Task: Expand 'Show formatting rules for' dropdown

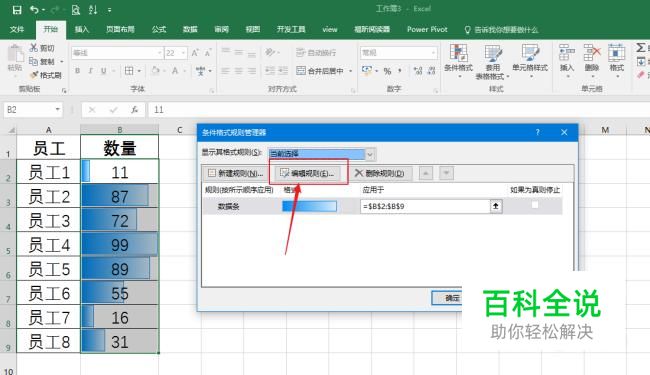Action: coord(370,154)
